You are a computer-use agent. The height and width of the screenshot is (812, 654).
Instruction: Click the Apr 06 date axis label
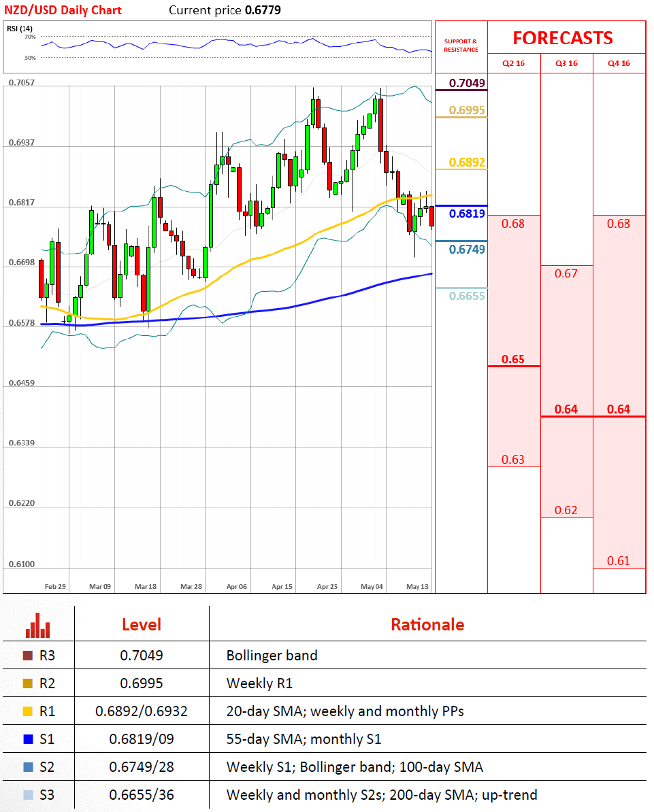point(237,587)
